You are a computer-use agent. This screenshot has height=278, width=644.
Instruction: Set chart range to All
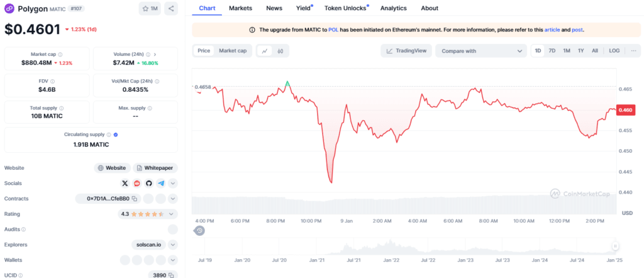click(595, 50)
